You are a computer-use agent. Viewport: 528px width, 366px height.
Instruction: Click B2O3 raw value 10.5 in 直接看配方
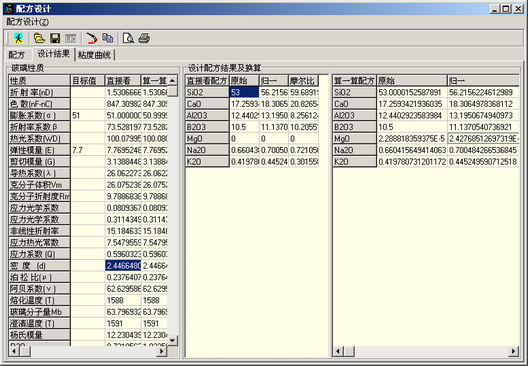[x=244, y=127]
